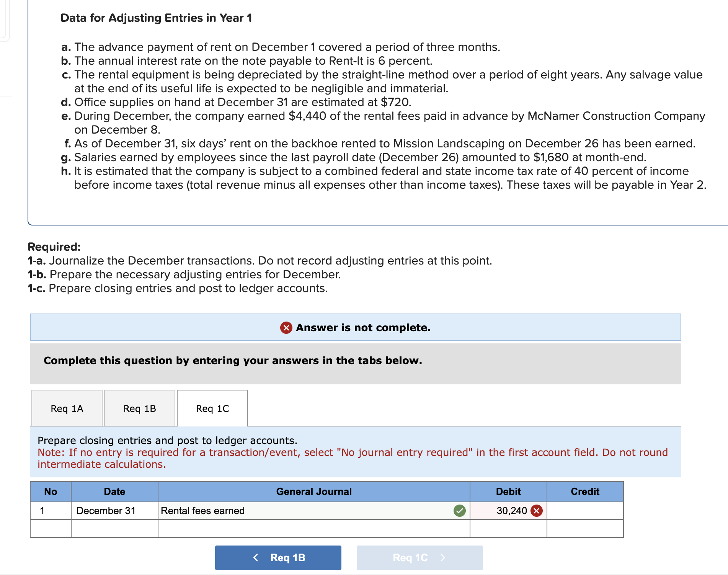
Task: Click the red note about no journal entry required
Action: tap(353, 458)
